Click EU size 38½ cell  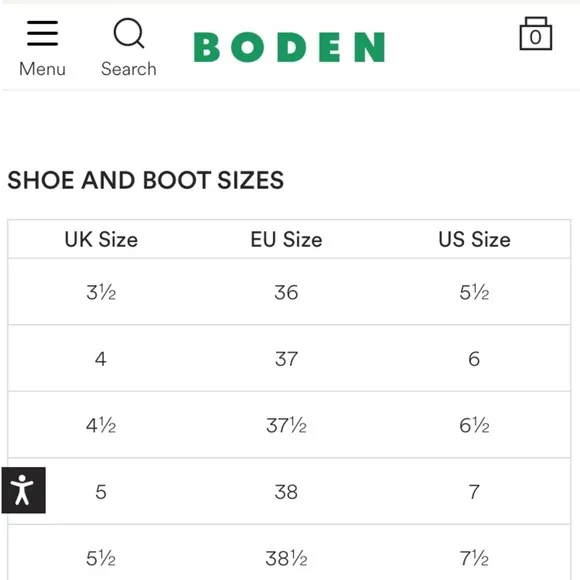click(x=286, y=558)
